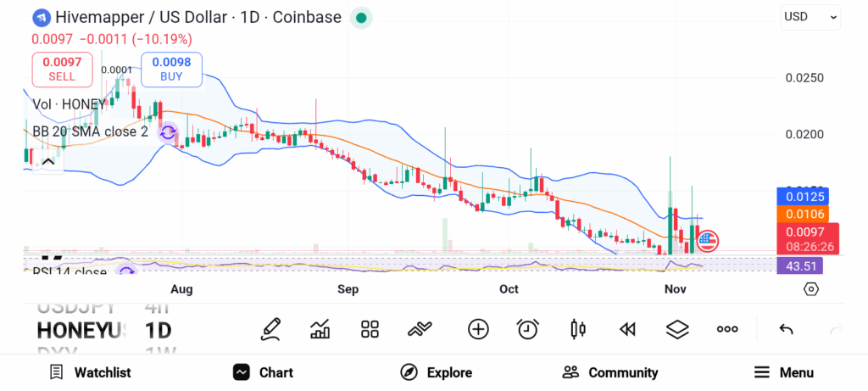This screenshot has width=868, height=391.
Task: Undo the last chart action
Action: [x=786, y=329]
